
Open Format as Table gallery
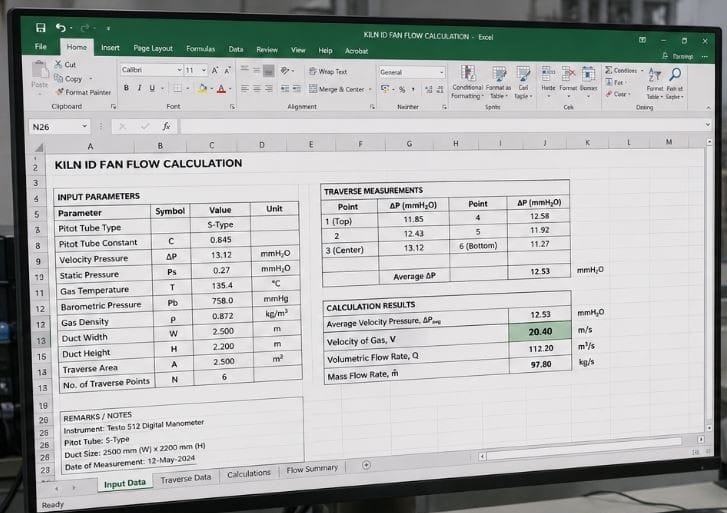[x=498, y=83]
